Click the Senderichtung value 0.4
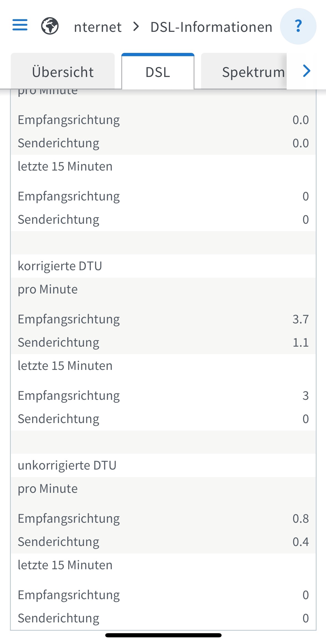 [301, 542]
